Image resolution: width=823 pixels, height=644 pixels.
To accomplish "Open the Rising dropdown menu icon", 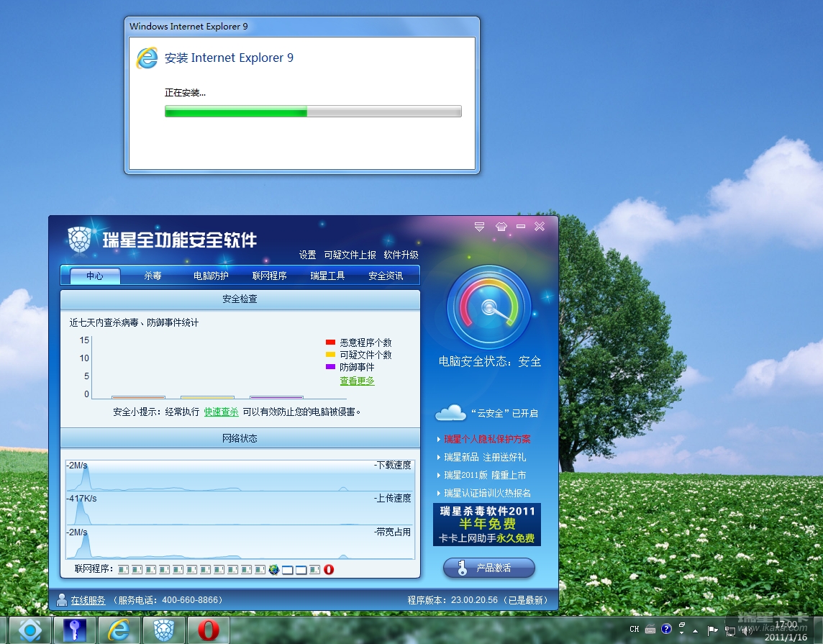I will click(479, 227).
